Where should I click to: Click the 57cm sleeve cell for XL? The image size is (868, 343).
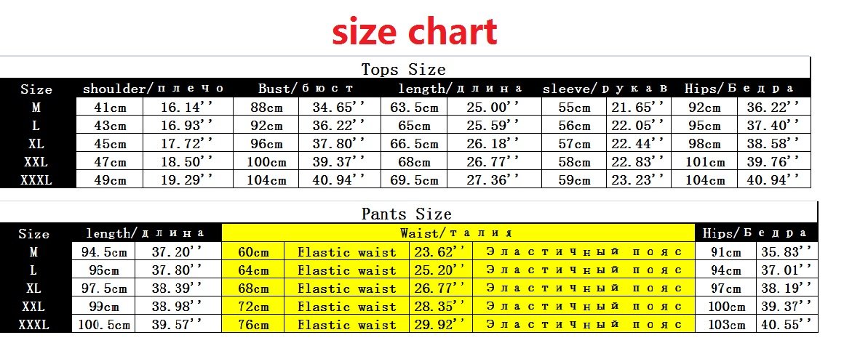(574, 143)
